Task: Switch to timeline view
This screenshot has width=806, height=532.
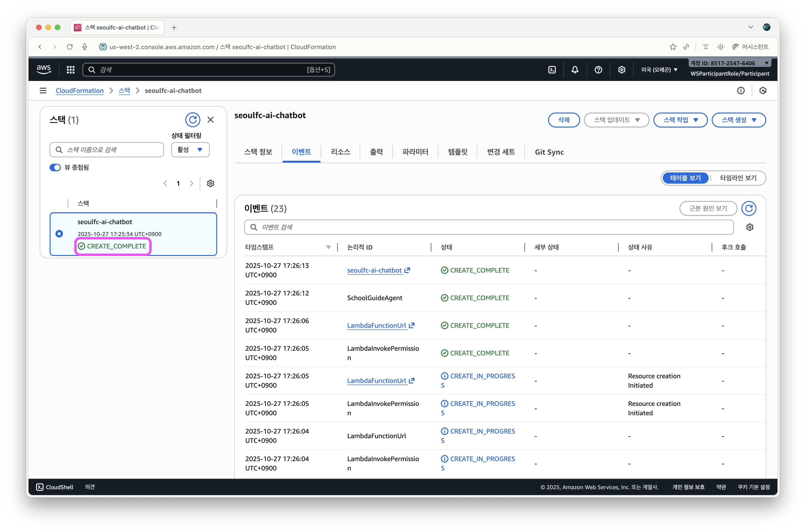Action: click(738, 178)
